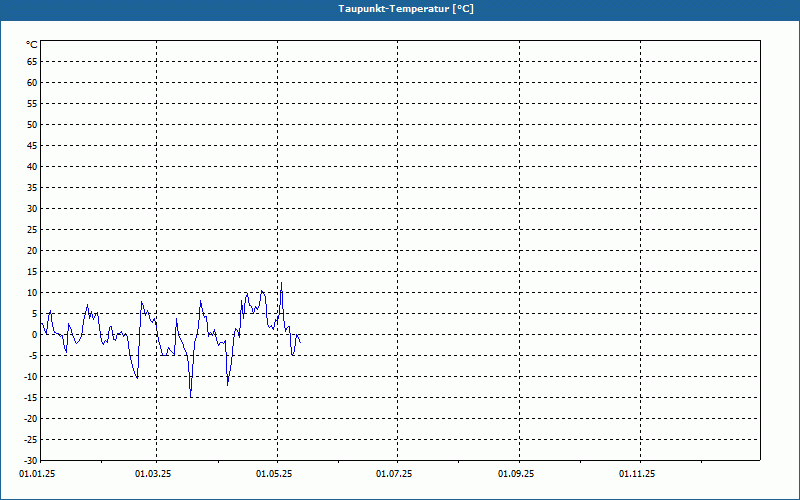800x500 pixels.
Task: Click the -25 axis label
Action: tap(31, 439)
